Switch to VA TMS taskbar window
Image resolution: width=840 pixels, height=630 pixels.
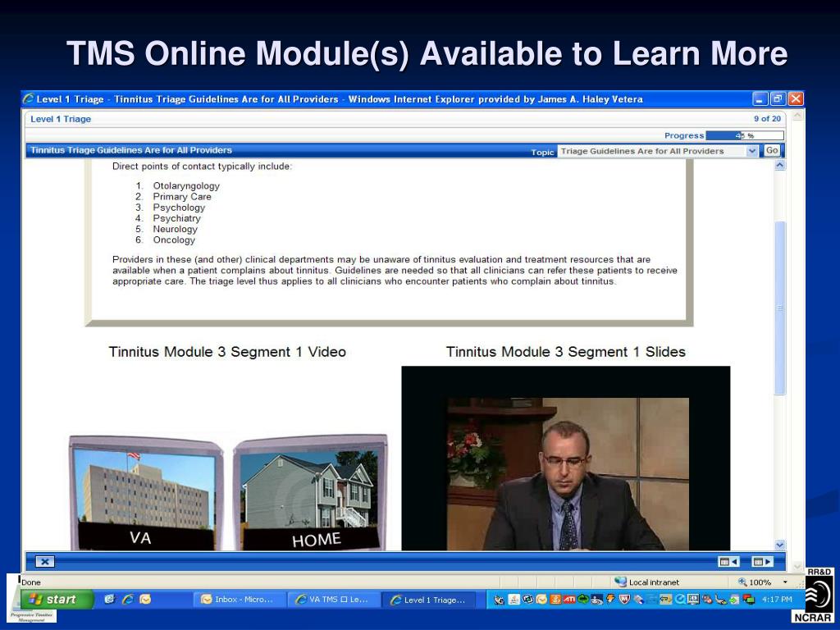[x=334, y=600]
